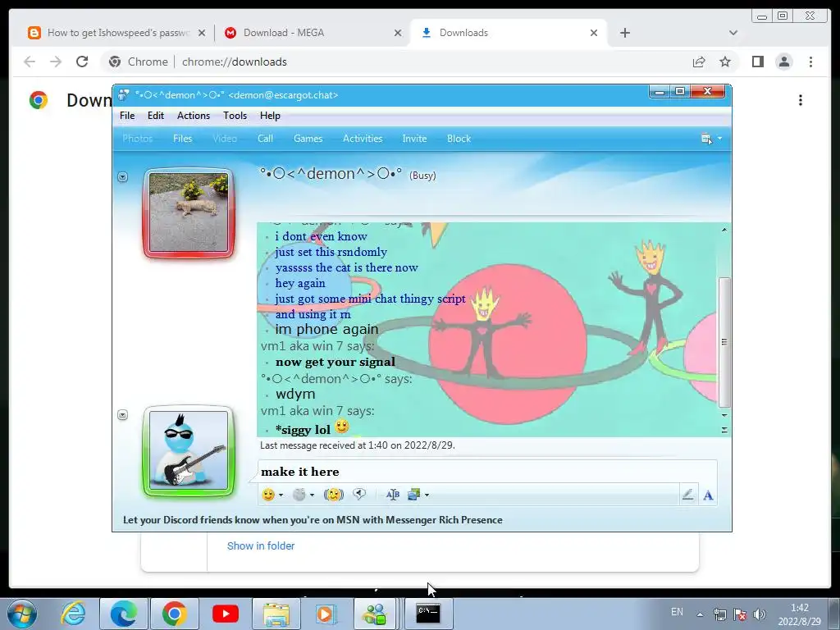
Task: Open the emoticon picker smiley
Action: tap(268, 495)
